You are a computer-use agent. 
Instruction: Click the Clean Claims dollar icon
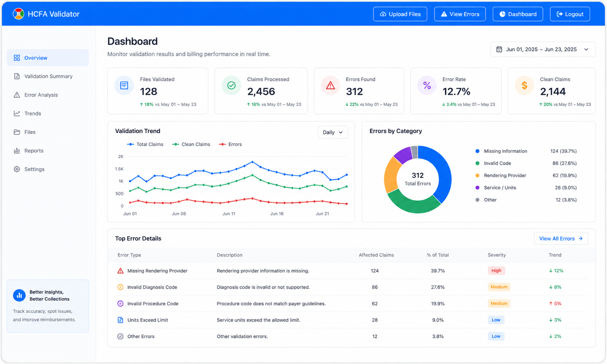525,85
